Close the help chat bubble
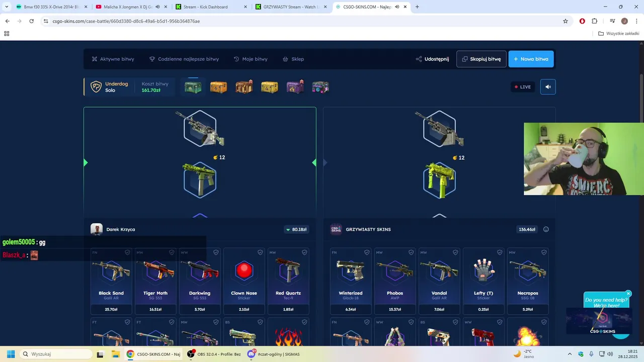644x362 pixels. click(x=628, y=294)
